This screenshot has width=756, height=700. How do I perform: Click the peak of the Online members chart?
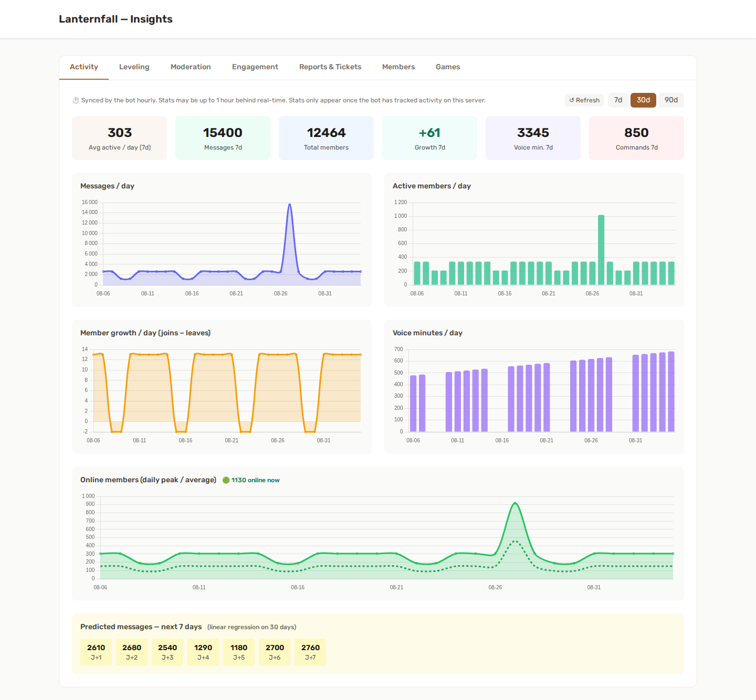point(515,503)
